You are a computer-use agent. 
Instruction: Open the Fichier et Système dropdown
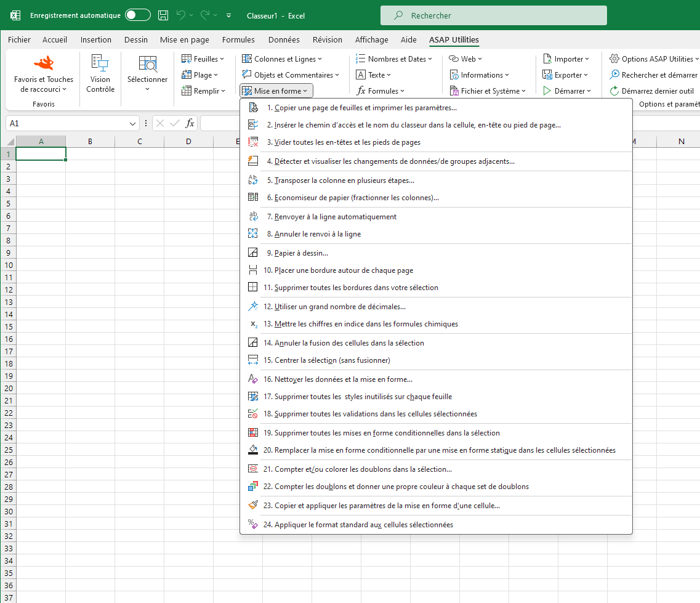tap(488, 91)
